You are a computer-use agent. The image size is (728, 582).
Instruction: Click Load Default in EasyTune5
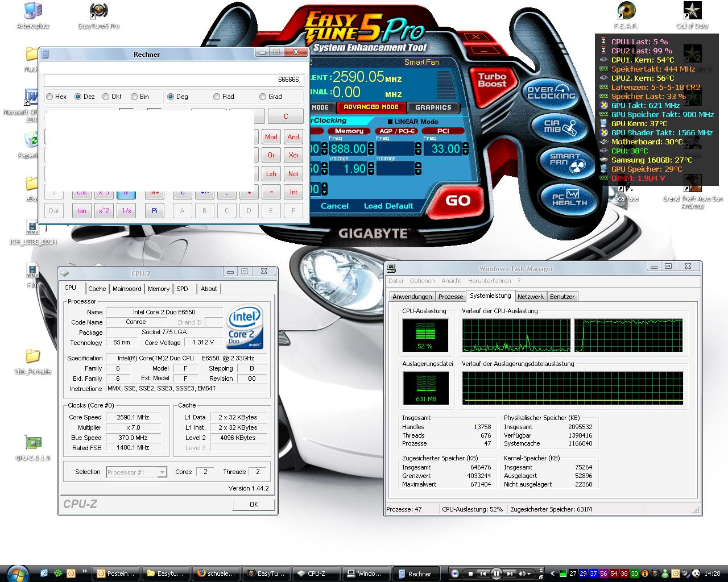(388, 206)
